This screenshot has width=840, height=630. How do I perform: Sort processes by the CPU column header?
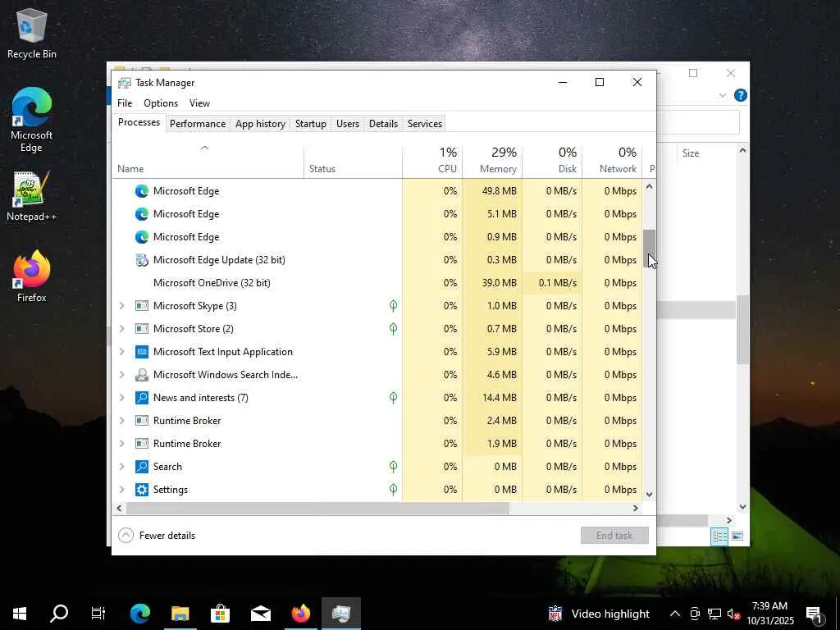click(432, 160)
